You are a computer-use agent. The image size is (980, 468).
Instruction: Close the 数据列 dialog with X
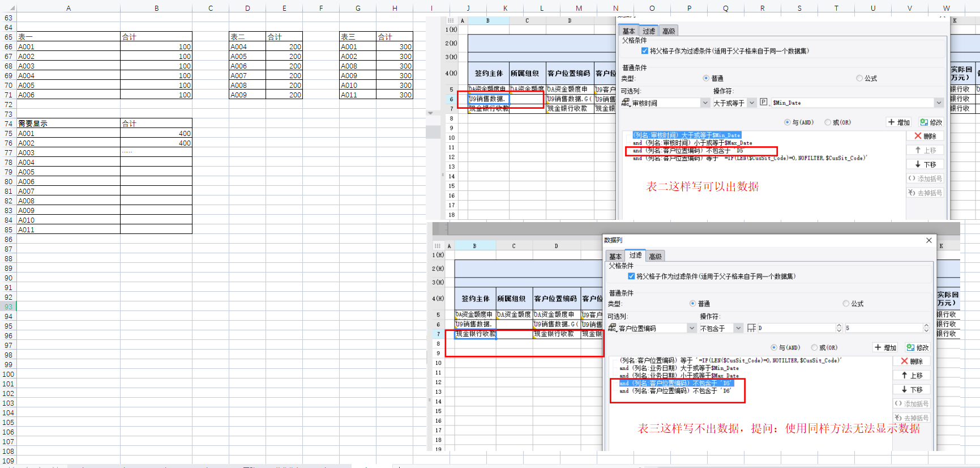point(928,240)
